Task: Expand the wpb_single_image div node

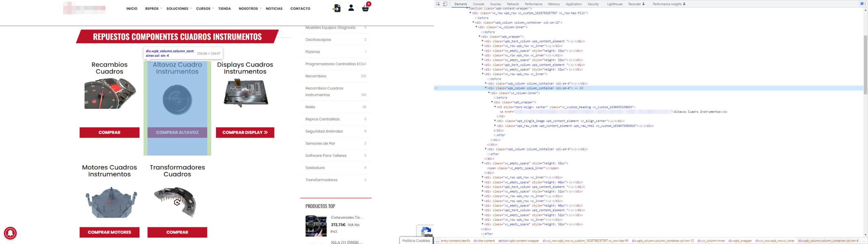Action: pyautogui.click(x=495, y=121)
